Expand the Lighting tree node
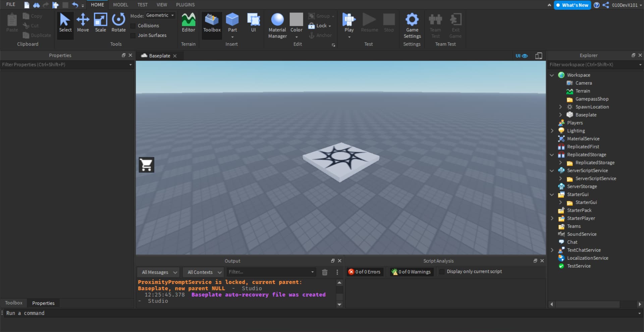644x332 pixels. click(x=552, y=131)
